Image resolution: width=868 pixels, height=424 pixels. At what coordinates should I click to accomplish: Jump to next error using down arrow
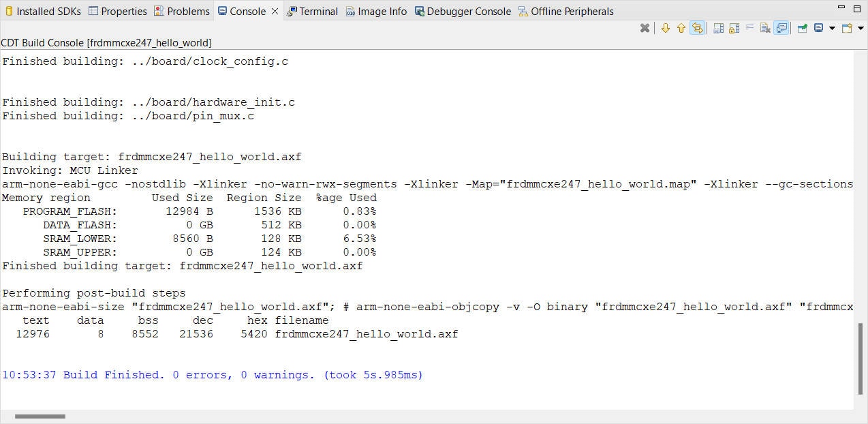(666, 29)
